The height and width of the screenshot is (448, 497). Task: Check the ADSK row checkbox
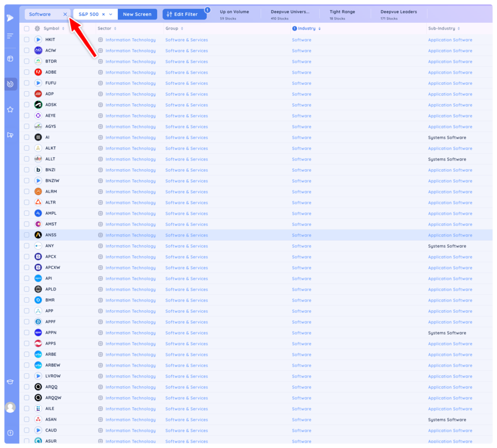click(27, 105)
